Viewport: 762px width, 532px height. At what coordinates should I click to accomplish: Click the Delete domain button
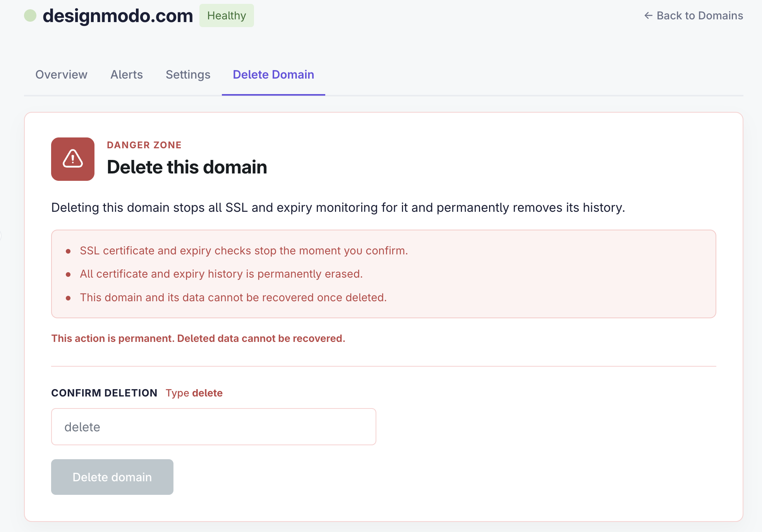112,477
